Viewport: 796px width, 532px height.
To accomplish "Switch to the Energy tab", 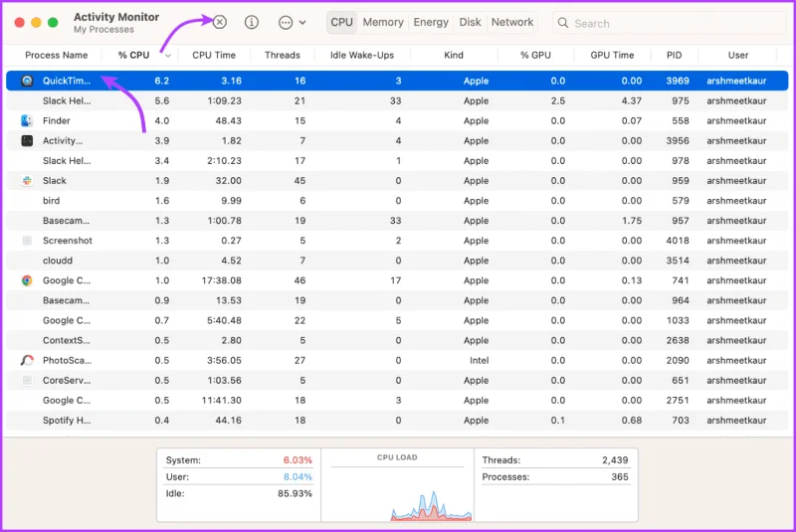I will pyautogui.click(x=431, y=22).
